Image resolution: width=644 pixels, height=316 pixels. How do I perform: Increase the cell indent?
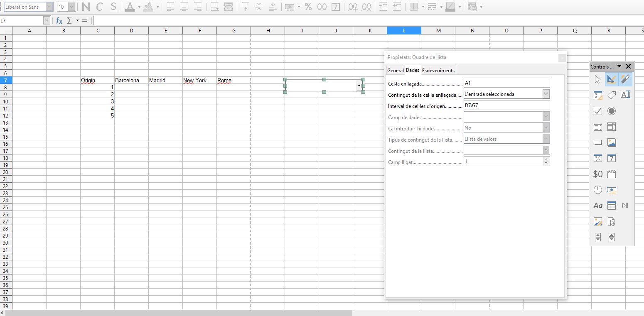tap(383, 7)
